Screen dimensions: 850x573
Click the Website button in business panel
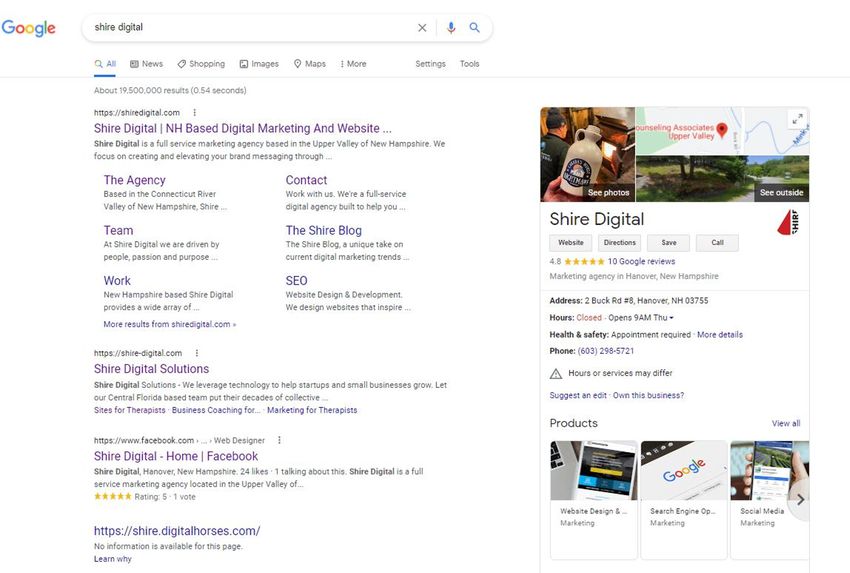coord(571,243)
